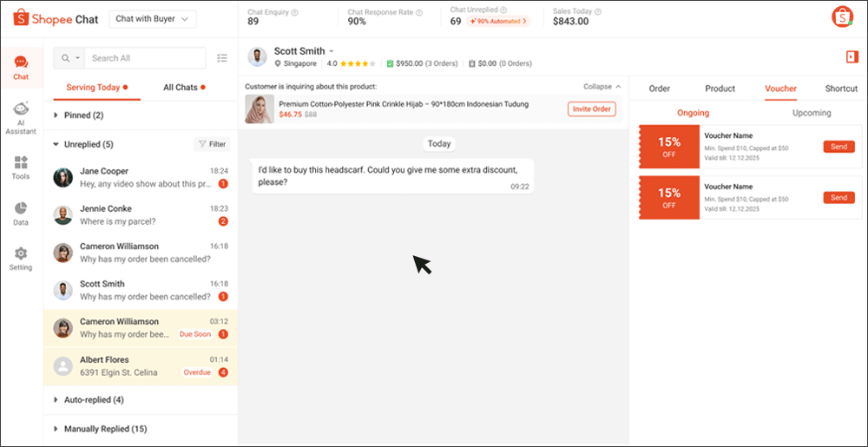The width and height of the screenshot is (868, 447).
Task: Open Jennie Conke's chat
Action: [141, 215]
